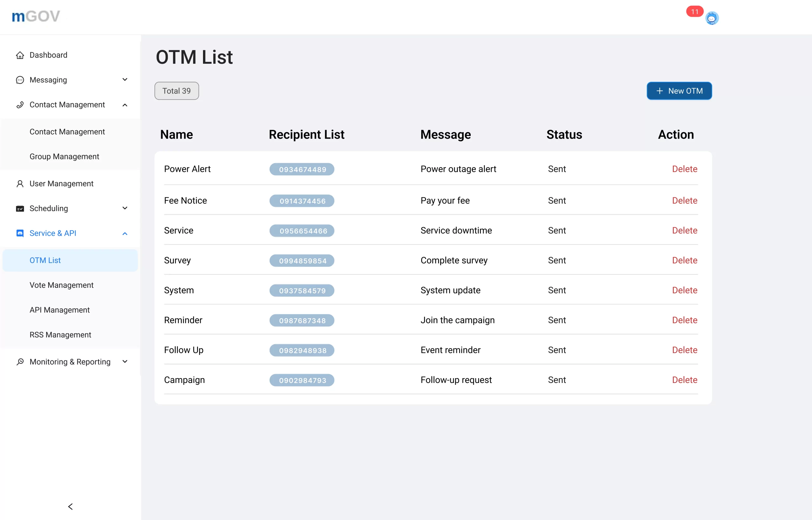Click the Messaging chat bubble icon
This screenshot has width=812, height=520.
(x=20, y=80)
